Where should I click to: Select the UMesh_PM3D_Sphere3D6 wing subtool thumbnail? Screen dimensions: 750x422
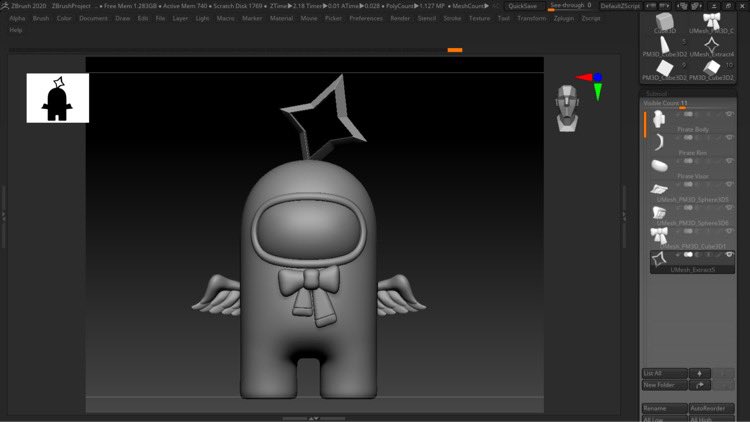tap(659, 212)
